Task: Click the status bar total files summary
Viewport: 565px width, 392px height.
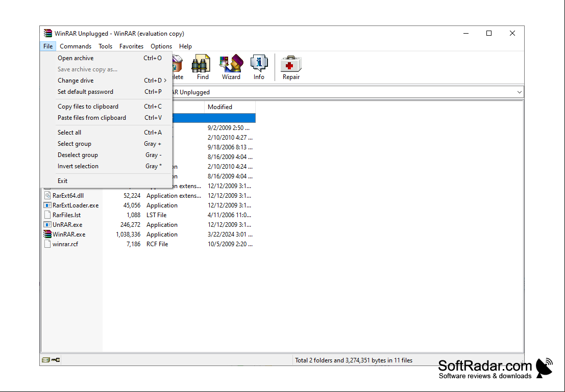Action: click(x=354, y=360)
